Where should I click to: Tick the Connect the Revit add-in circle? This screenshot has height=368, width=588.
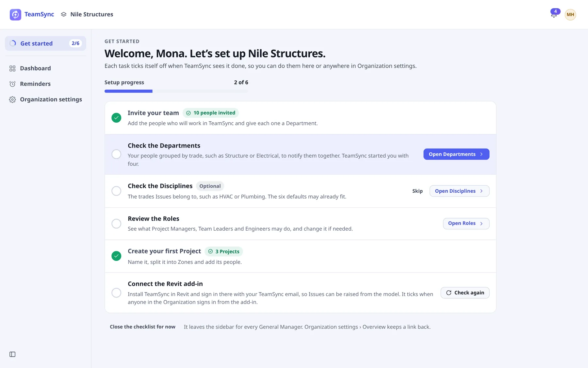[x=116, y=293]
